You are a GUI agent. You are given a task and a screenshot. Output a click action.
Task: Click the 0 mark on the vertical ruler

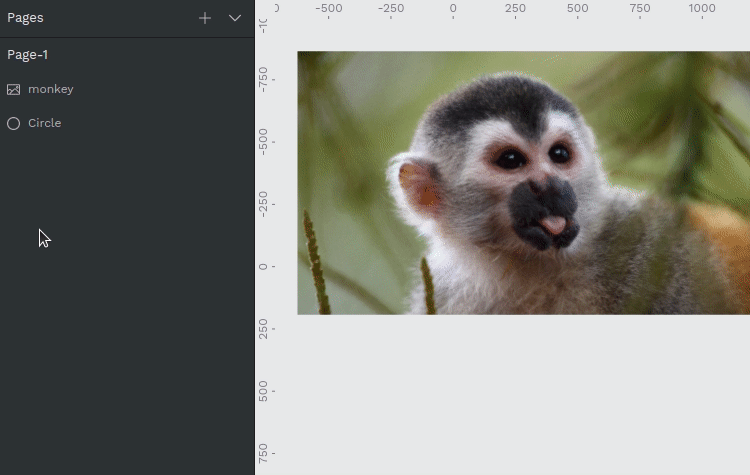(263, 267)
